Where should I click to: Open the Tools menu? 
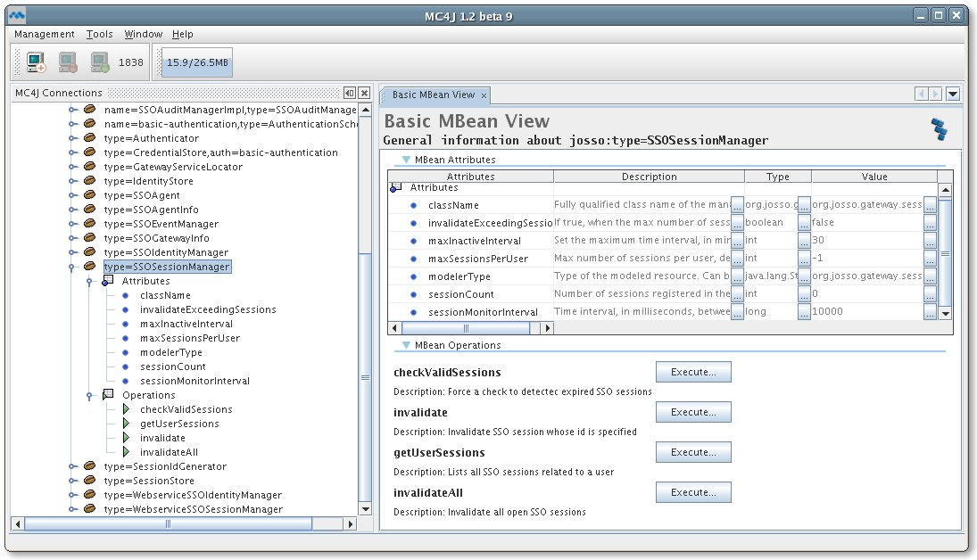[99, 34]
